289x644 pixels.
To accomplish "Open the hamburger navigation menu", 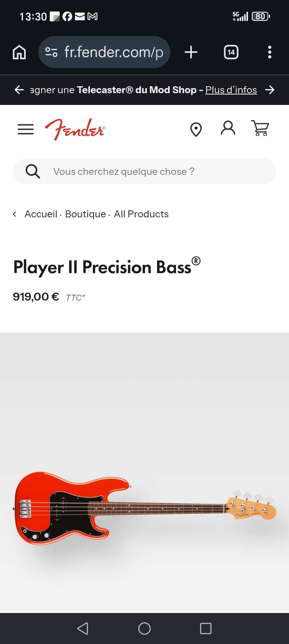I will coord(26,129).
